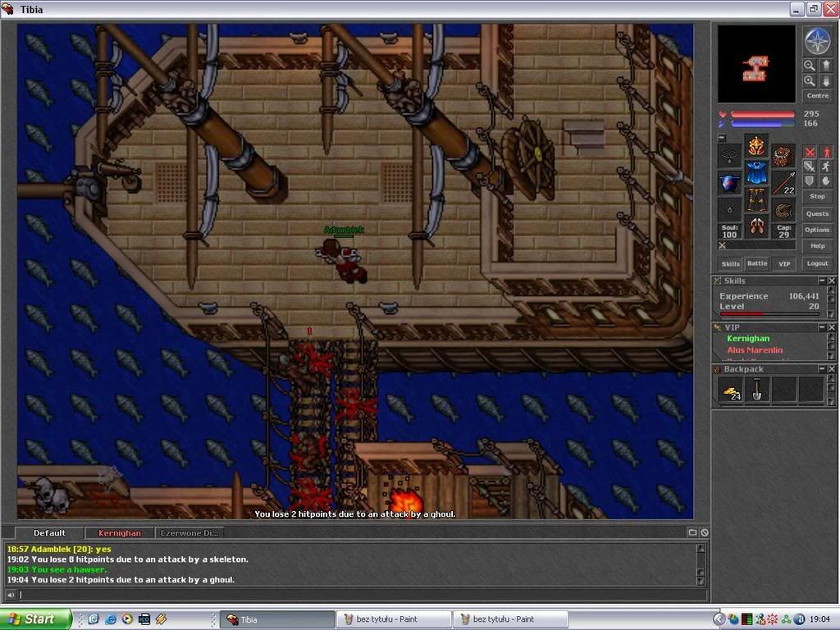Select the leg armor slot
This screenshot has width=840, height=630.
point(756,200)
